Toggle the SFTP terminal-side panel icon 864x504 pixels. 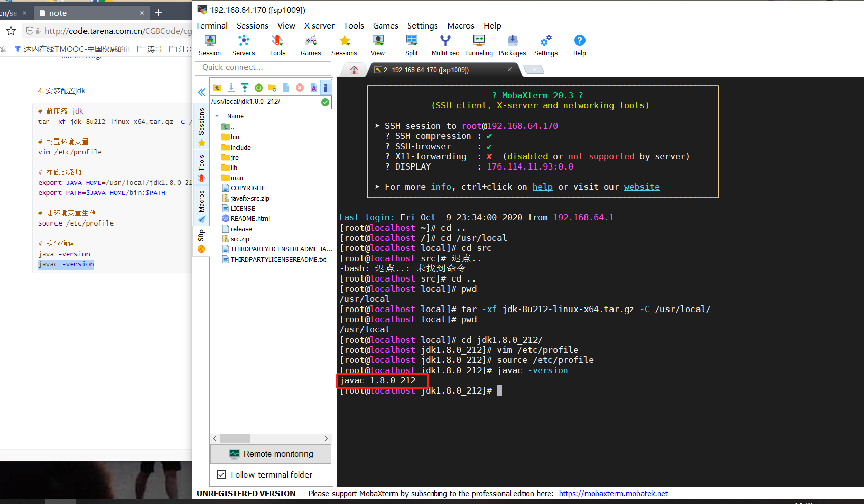click(326, 88)
